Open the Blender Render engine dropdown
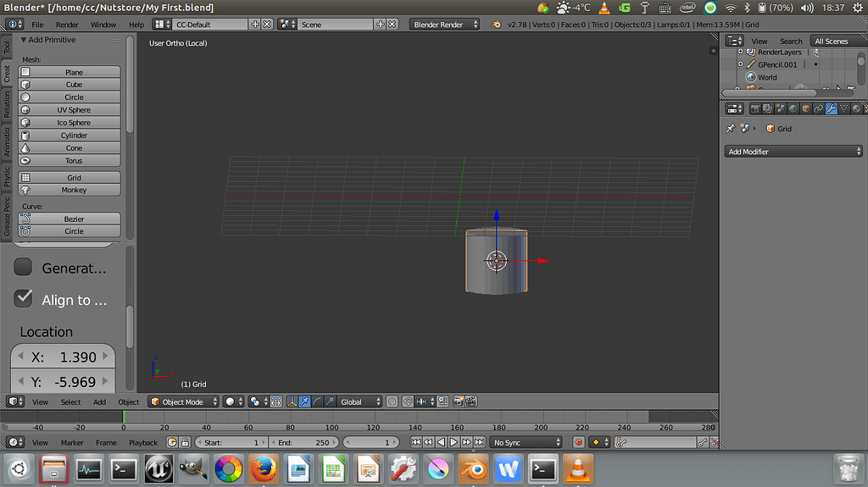The image size is (868, 487). [x=444, y=25]
